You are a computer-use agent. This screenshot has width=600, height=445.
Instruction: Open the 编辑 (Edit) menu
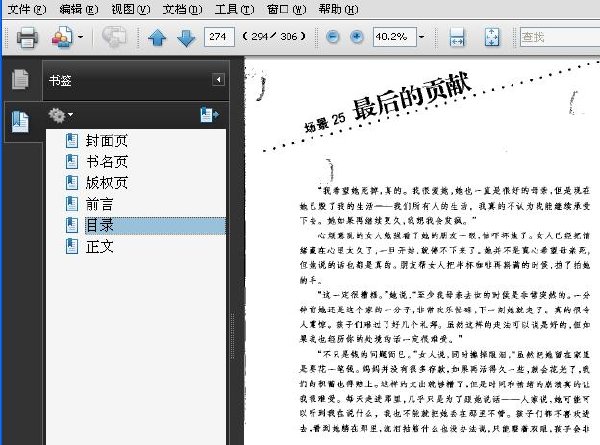click(79, 9)
